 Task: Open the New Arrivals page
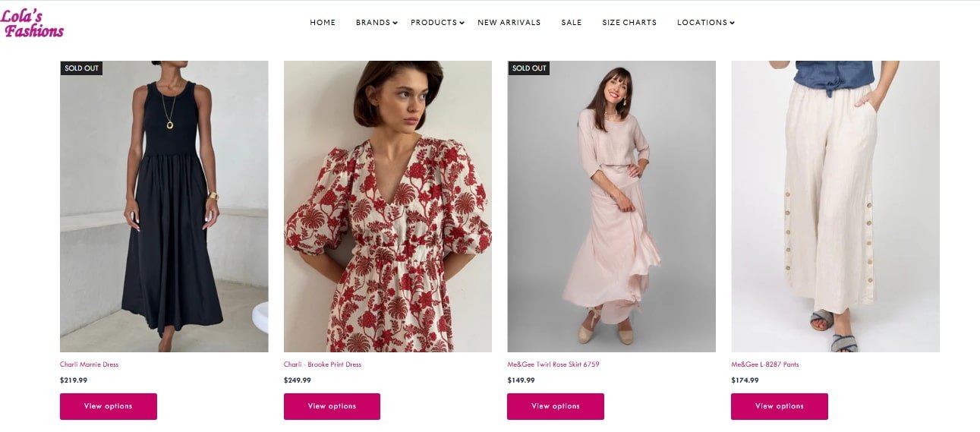509,23
